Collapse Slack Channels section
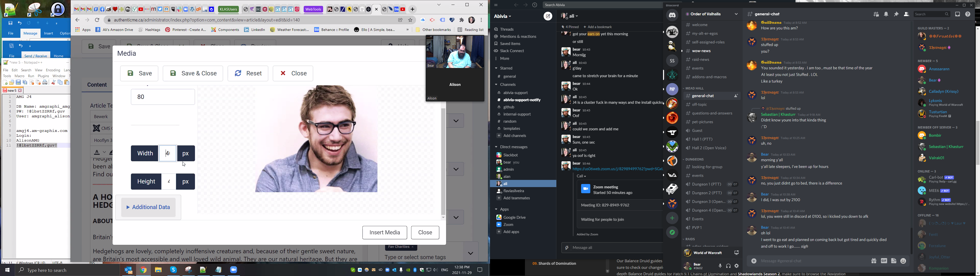Image resolution: width=980 pixels, height=276 pixels. coord(496,85)
